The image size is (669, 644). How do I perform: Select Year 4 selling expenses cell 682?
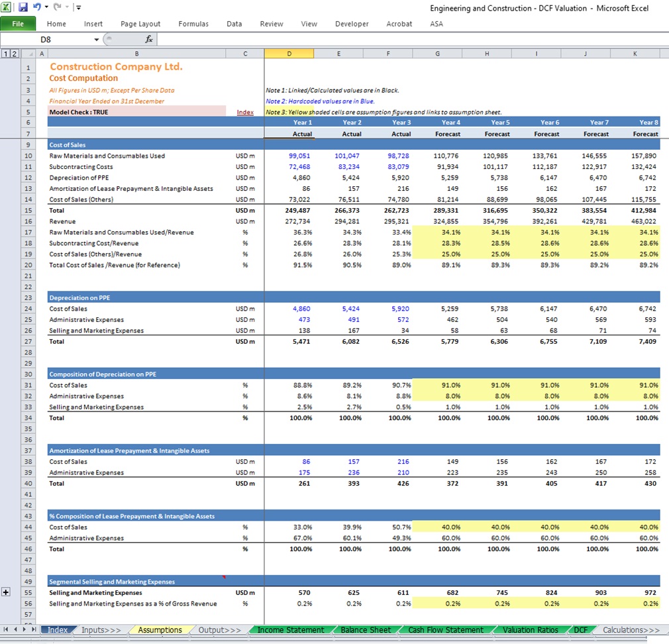click(438, 593)
